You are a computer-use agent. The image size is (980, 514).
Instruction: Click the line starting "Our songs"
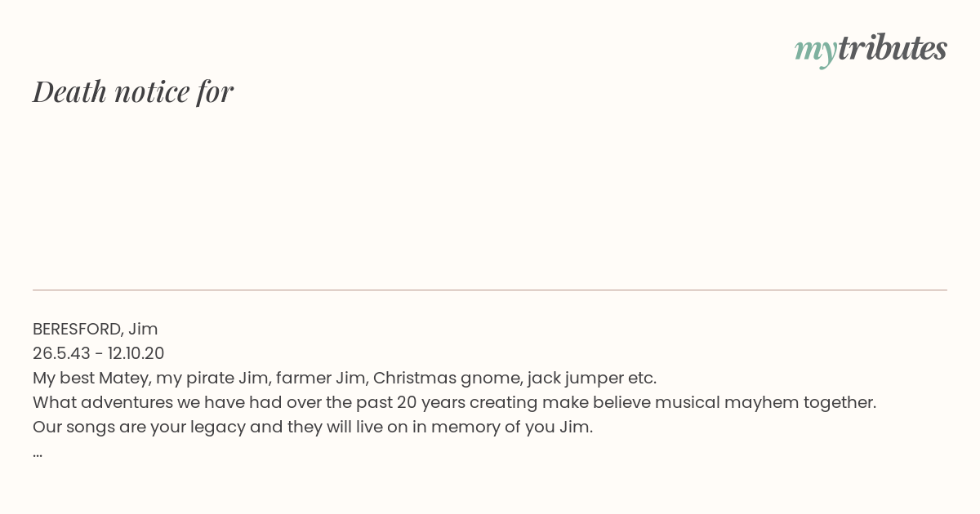tap(313, 428)
